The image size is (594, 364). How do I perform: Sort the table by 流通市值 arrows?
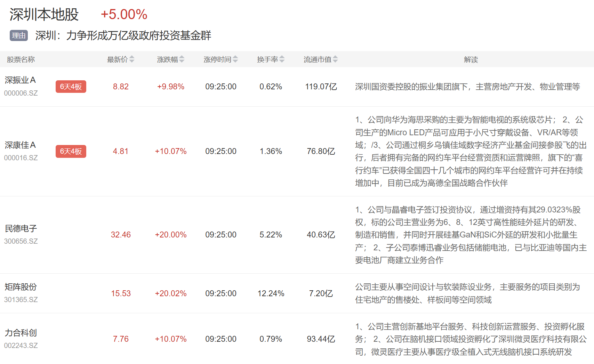pyautogui.click(x=335, y=59)
